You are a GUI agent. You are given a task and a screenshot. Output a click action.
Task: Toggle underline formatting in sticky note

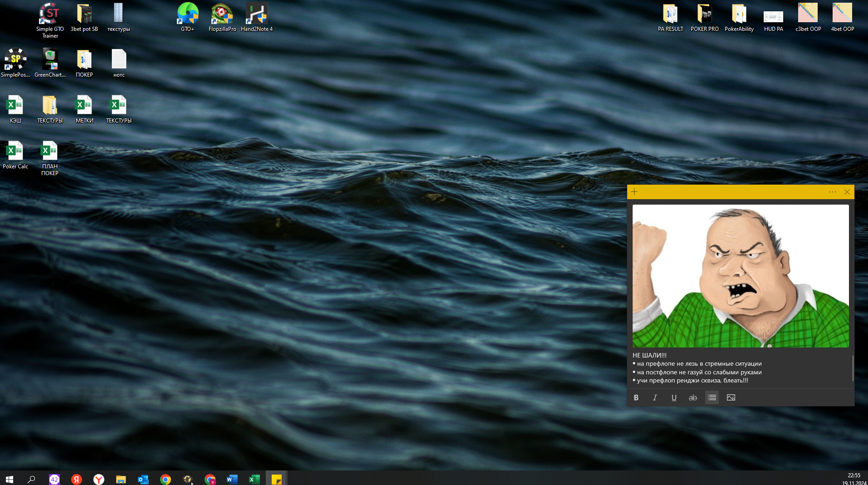coord(674,397)
